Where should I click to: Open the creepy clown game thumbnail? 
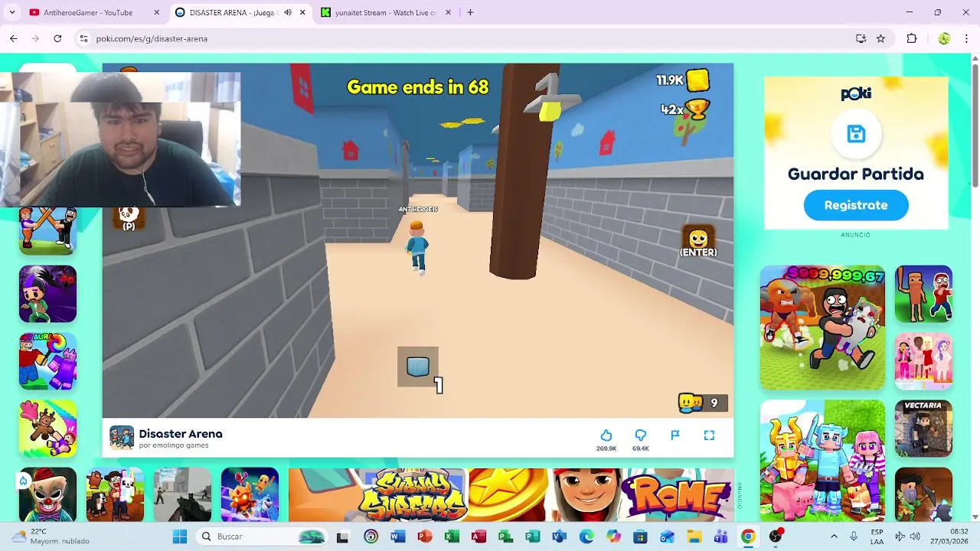point(47,495)
